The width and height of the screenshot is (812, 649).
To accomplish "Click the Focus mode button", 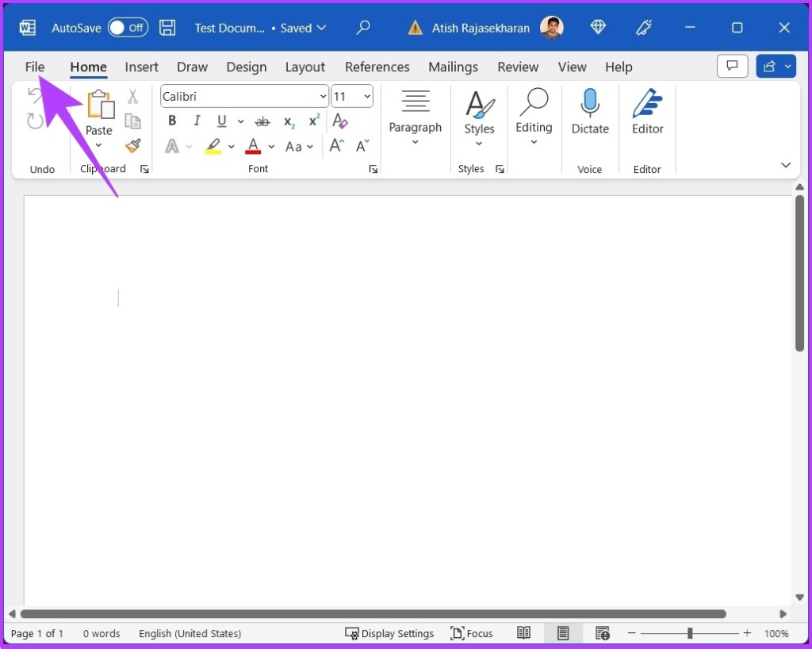I will click(472, 633).
